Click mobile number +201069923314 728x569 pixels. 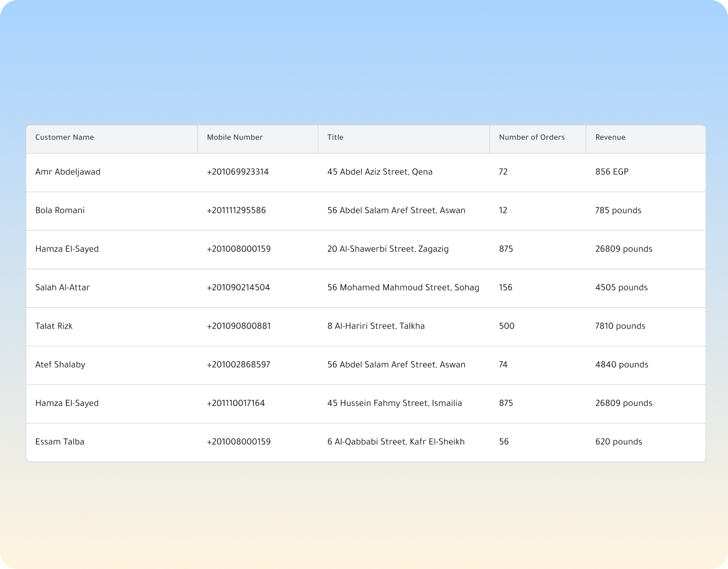[238, 172]
